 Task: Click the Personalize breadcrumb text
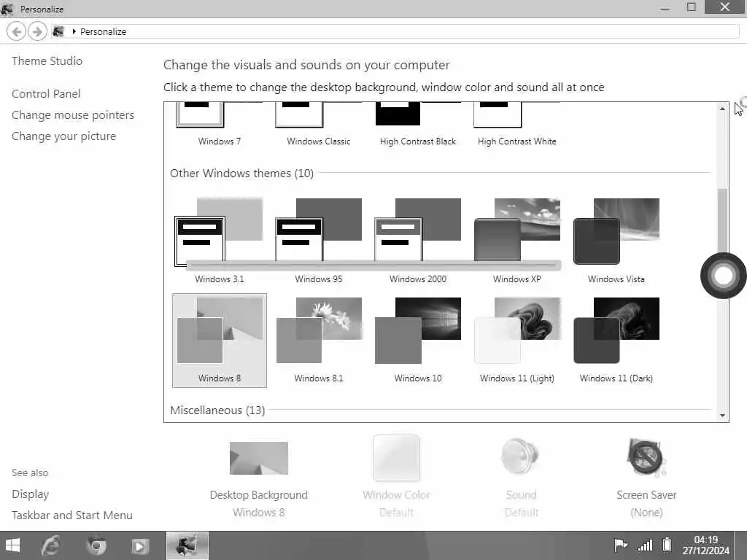pos(103,32)
